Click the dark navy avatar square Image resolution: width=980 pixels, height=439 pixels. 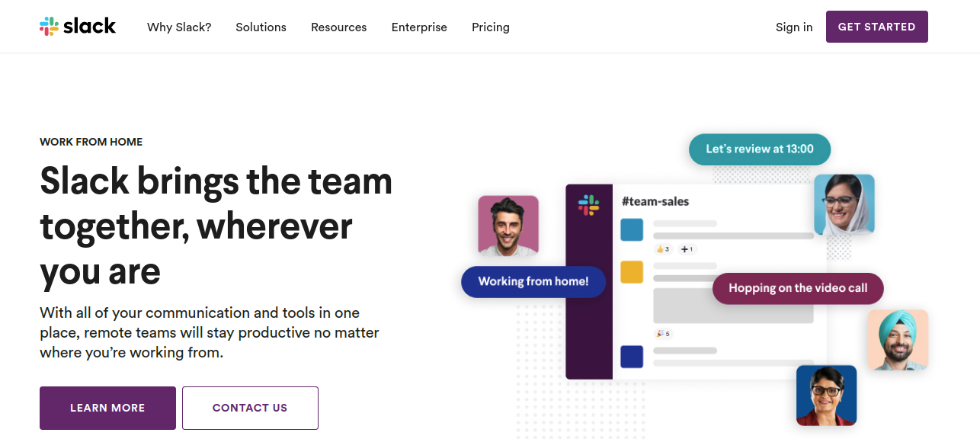(x=632, y=356)
